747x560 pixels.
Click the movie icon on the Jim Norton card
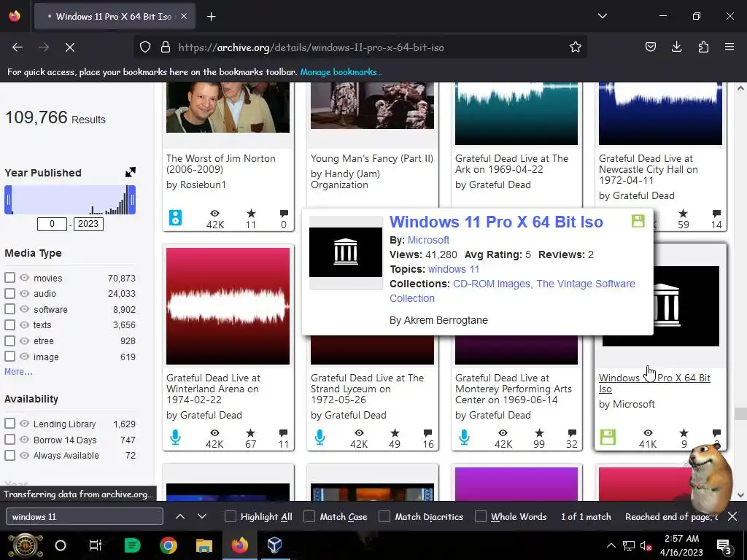175,217
